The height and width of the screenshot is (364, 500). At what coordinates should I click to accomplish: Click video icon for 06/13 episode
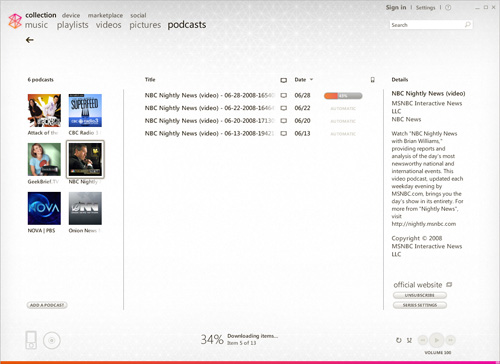[284, 133]
